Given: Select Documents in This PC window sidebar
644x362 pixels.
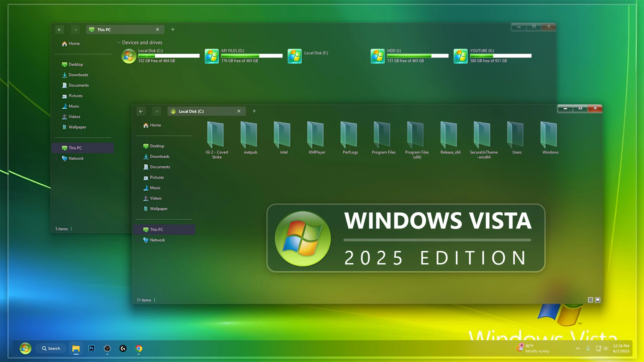Looking at the screenshot, I should pos(83,85).
